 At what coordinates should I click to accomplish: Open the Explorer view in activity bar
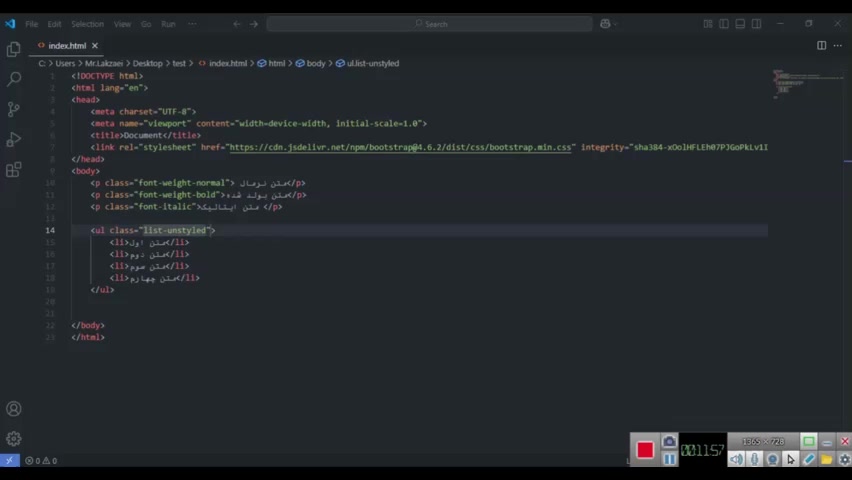(x=14, y=49)
